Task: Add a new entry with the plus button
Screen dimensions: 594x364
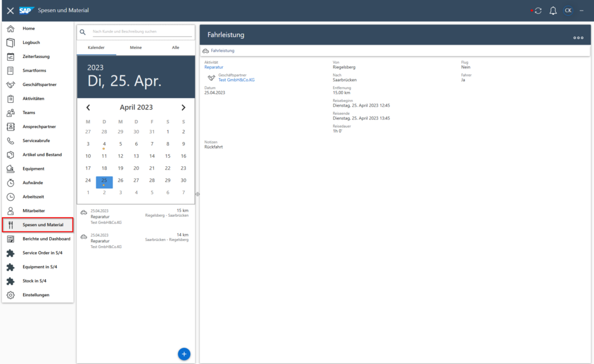Action: pyautogui.click(x=184, y=354)
